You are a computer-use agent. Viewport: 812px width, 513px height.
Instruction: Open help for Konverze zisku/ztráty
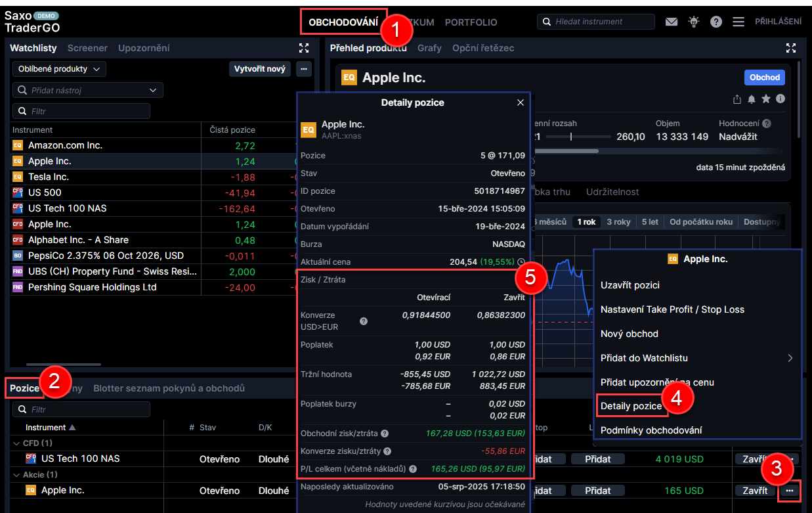tap(388, 451)
